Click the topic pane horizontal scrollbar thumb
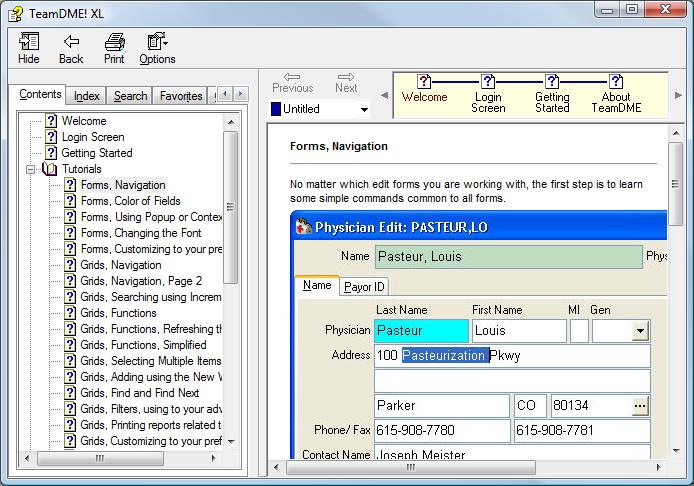Viewport: 694px width, 486px height. 411,467
